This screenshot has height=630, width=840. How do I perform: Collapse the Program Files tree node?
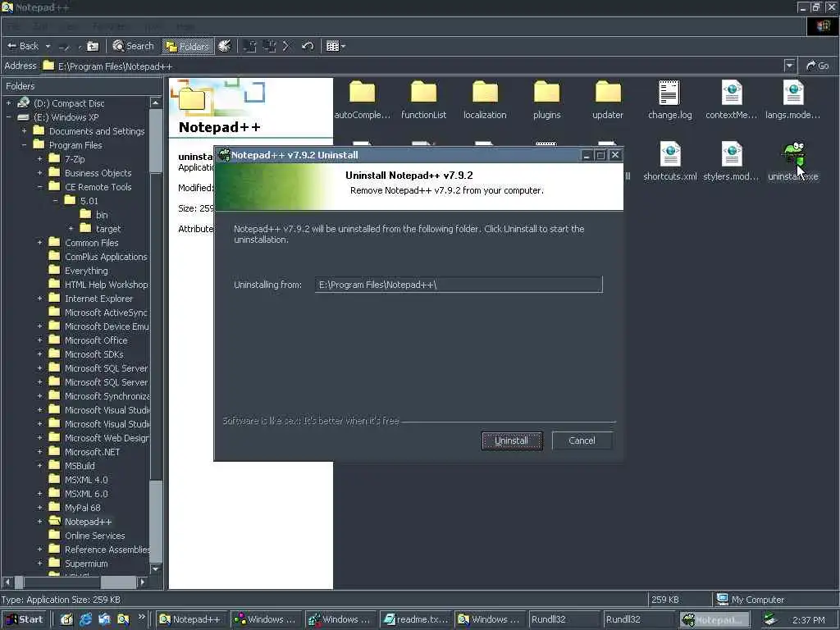click(x=24, y=144)
